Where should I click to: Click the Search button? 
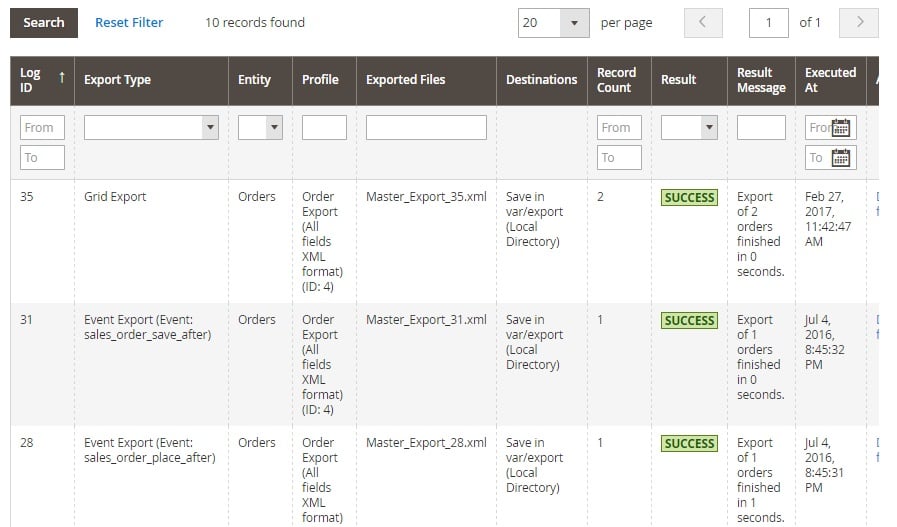[x=44, y=22]
